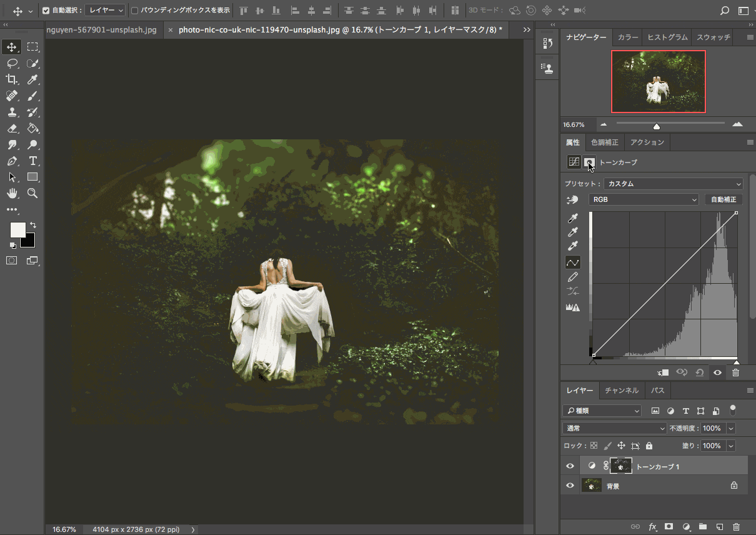Enable show bounding box checkbox
The height and width of the screenshot is (535, 756).
click(x=134, y=11)
